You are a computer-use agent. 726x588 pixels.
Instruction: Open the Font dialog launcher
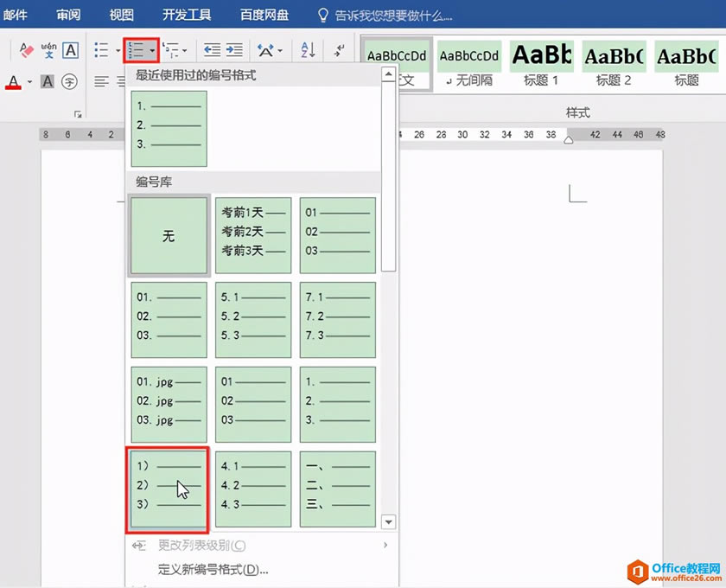[78, 114]
